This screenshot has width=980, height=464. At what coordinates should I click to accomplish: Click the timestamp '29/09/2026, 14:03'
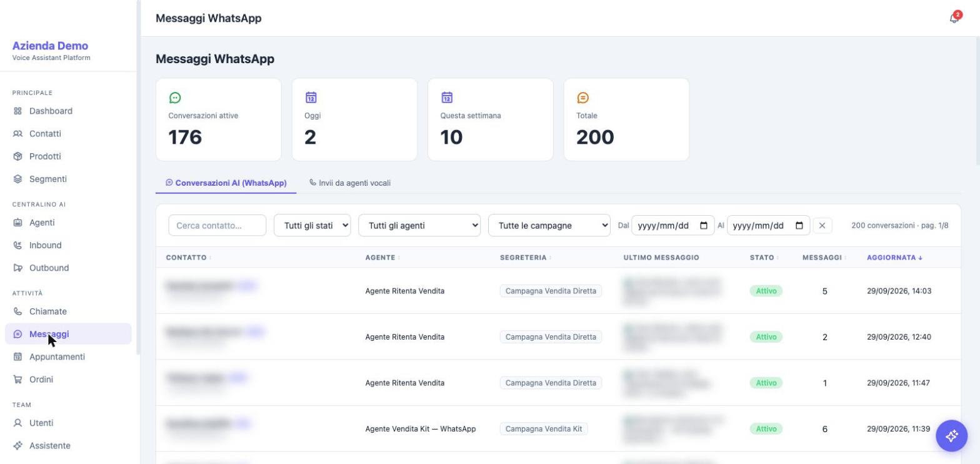click(899, 291)
